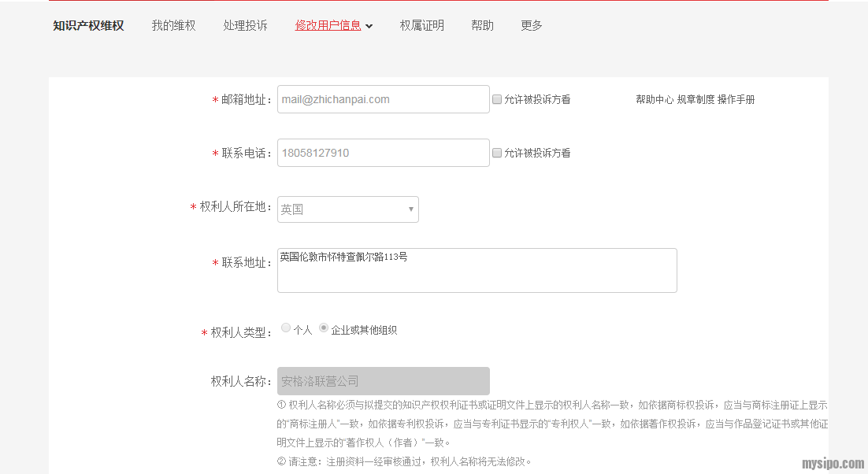Click the arrow on the 英国 select box

pos(410,209)
